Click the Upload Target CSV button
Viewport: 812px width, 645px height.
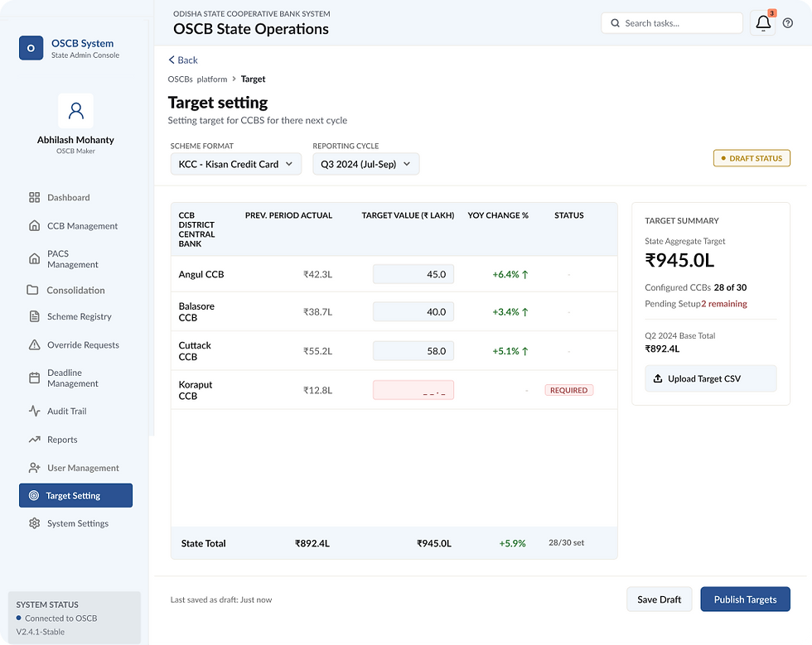(x=711, y=378)
